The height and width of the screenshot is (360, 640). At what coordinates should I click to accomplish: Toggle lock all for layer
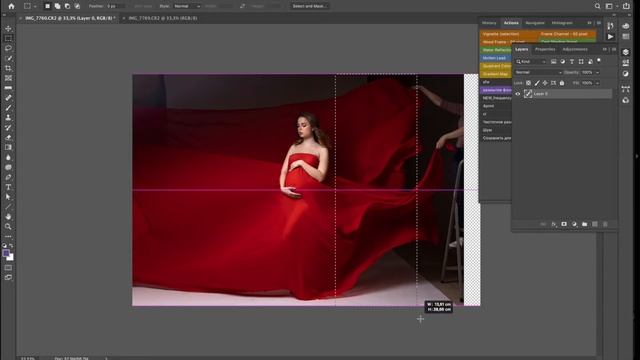point(562,83)
